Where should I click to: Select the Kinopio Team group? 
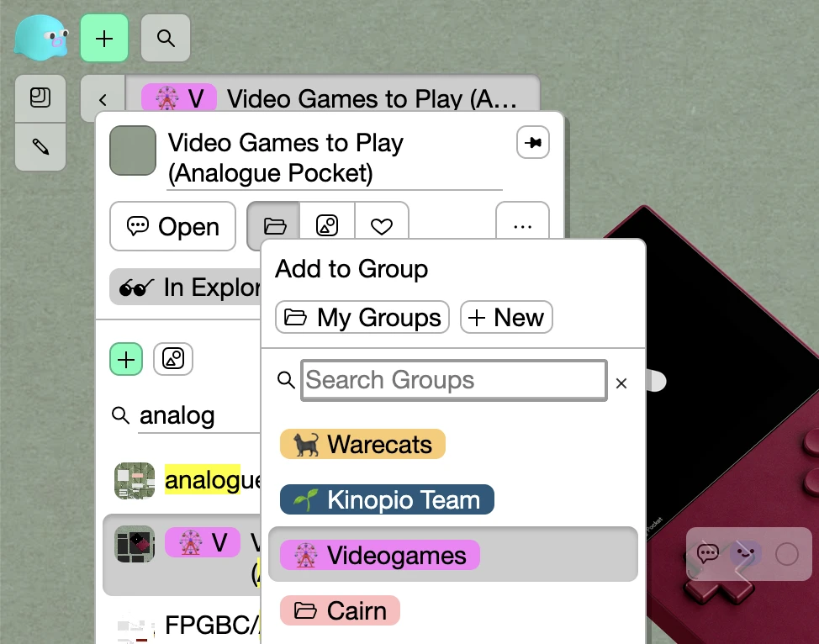coord(387,500)
